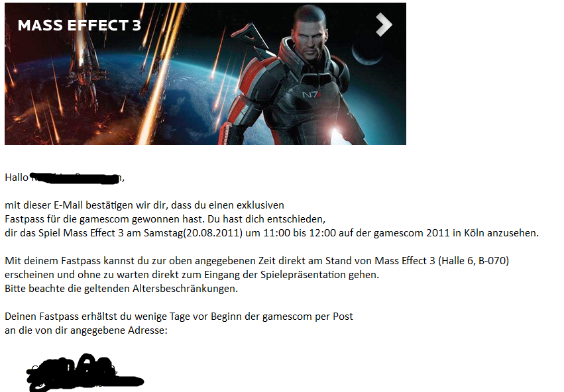The width and height of the screenshot is (564, 392).
Task: Click the Altersbeschränkungen notice sentence
Action: (x=121, y=289)
